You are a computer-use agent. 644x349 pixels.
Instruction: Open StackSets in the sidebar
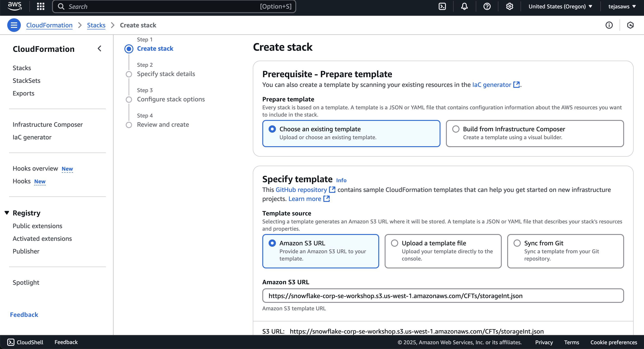26,81
